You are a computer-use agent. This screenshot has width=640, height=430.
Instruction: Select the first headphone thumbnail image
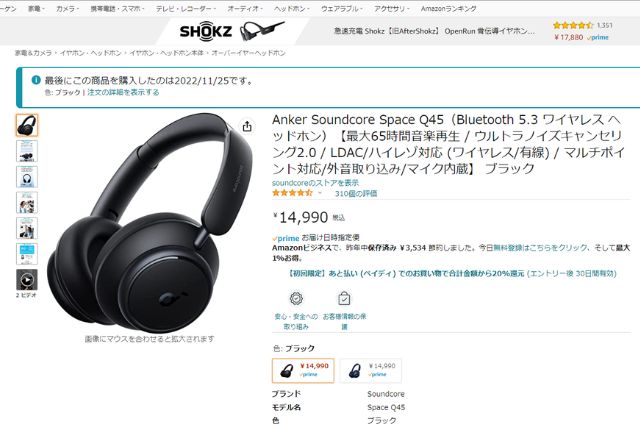coord(27,125)
